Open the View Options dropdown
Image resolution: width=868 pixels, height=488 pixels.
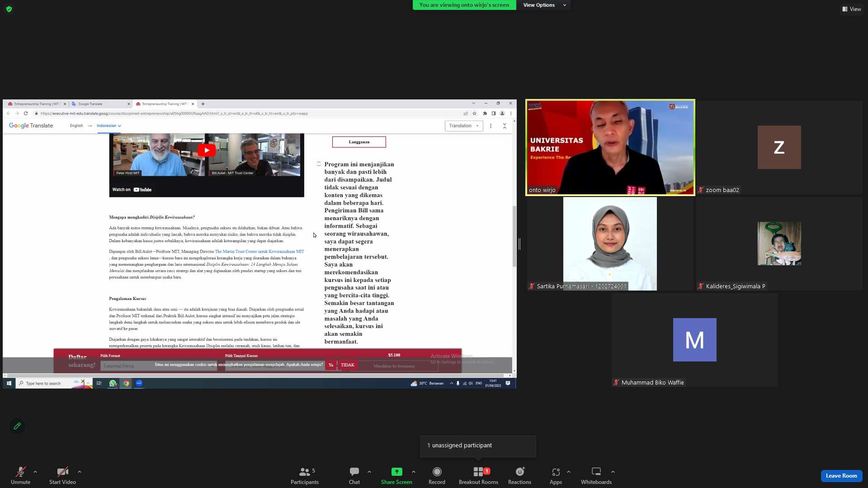(x=544, y=5)
